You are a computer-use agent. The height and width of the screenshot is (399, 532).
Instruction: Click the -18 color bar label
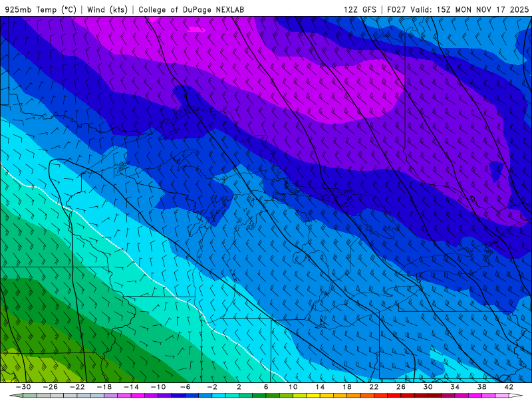[104, 387]
